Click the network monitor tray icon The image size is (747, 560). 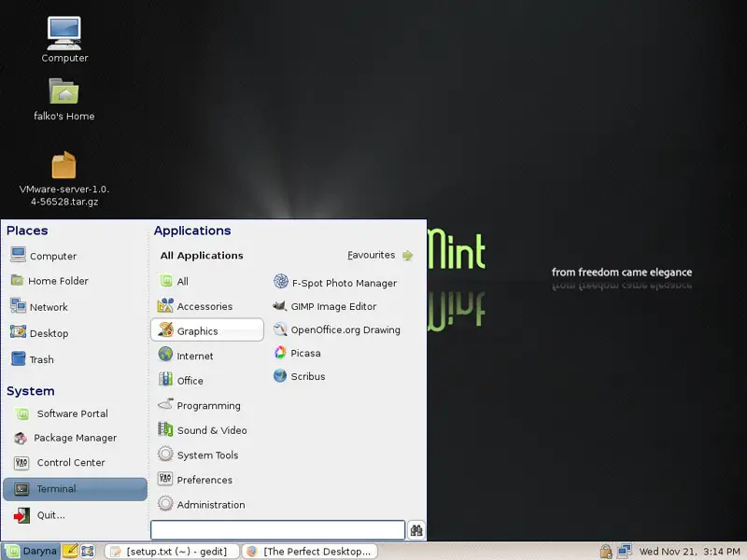pos(624,552)
